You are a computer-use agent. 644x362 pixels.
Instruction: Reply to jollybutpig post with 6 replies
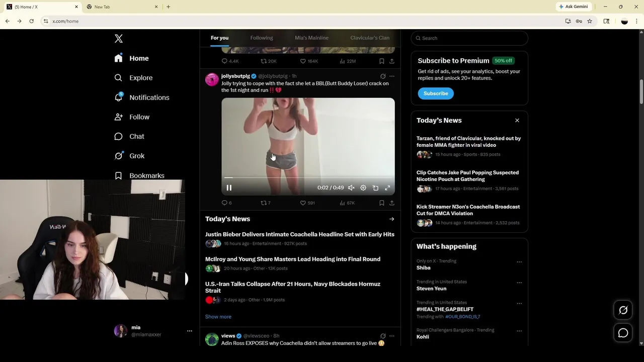pyautogui.click(x=227, y=203)
